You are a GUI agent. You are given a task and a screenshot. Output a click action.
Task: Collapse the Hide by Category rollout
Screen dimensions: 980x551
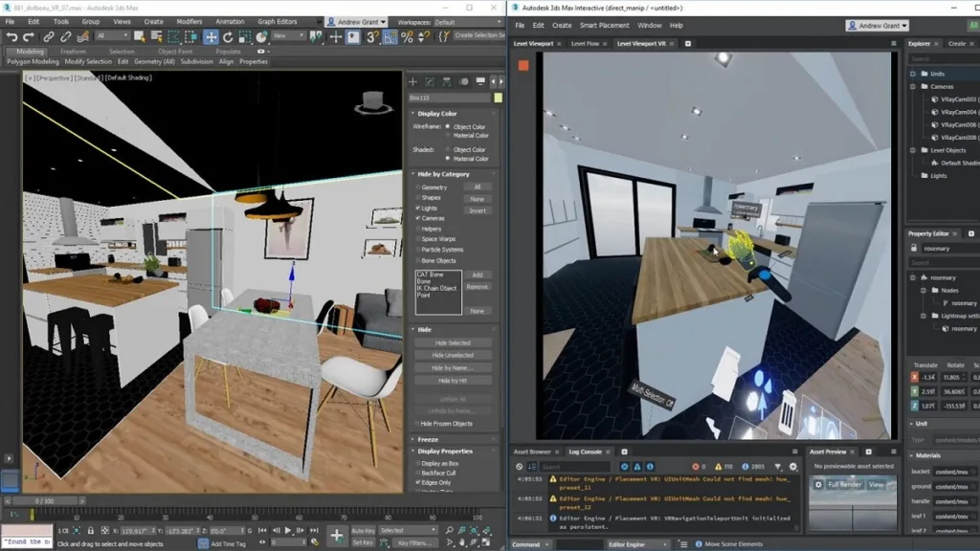tap(443, 174)
